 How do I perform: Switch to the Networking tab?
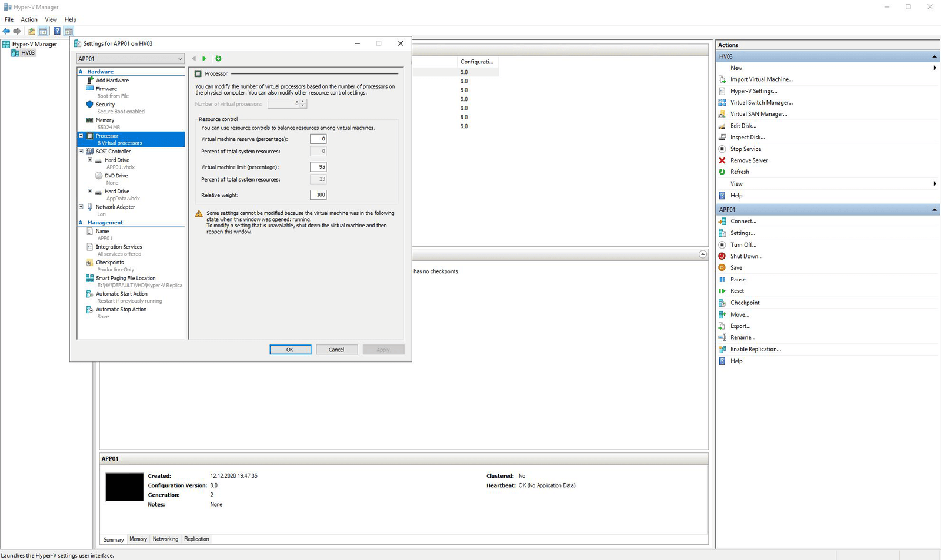coord(165,539)
